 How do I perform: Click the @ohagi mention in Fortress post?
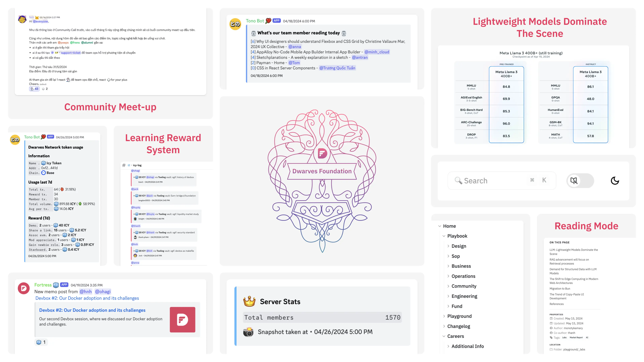click(103, 292)
